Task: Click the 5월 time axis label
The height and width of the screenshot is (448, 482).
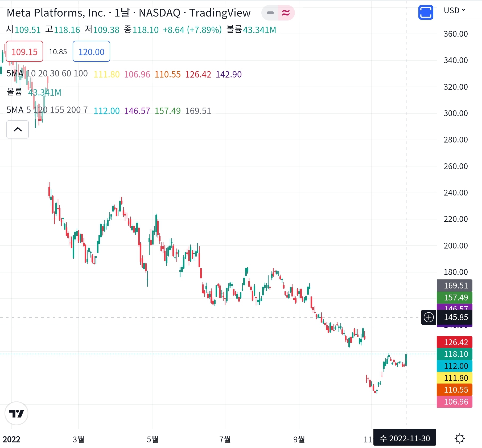Action: coord(153,439)
